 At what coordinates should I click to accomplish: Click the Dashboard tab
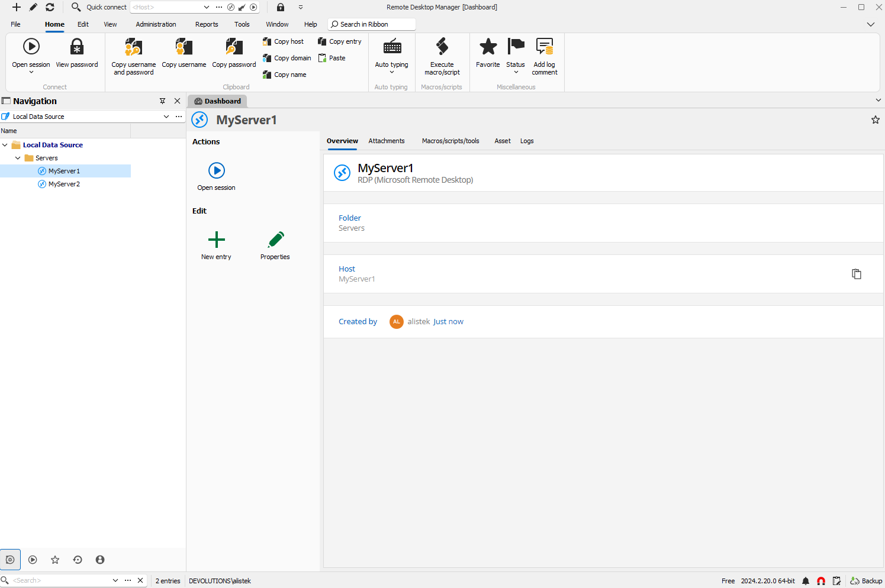[217, 101]
